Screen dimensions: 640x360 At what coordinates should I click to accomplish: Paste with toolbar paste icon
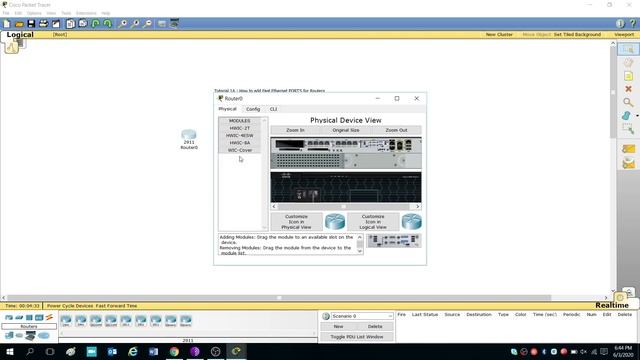[83, 24]
